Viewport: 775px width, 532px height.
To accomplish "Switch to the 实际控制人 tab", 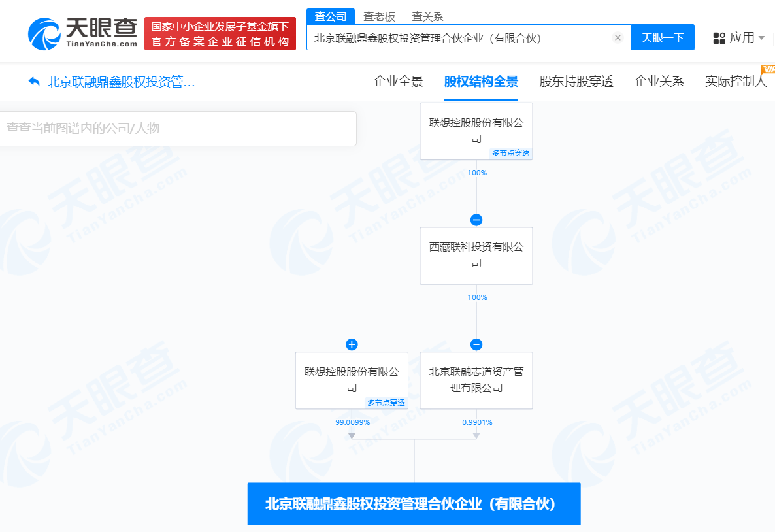I will pos(735,82).
